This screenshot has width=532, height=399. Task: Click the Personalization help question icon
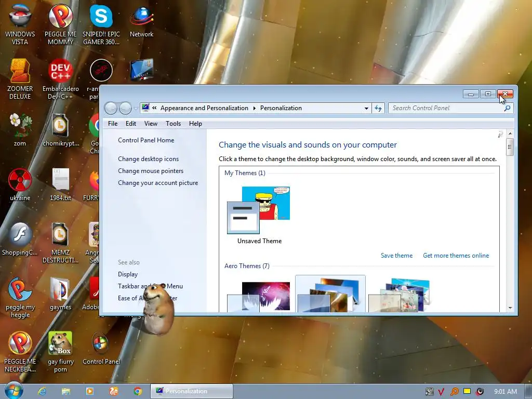point(500,135)
